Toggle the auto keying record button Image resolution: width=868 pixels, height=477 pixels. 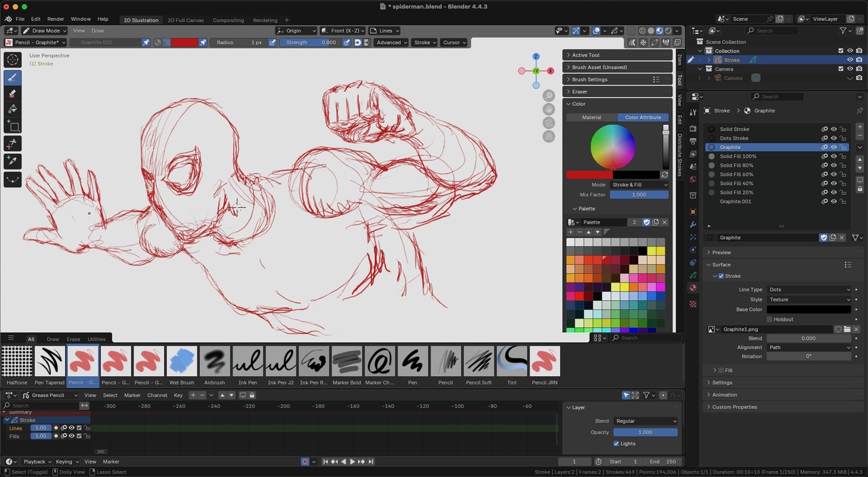coord(305,461)
